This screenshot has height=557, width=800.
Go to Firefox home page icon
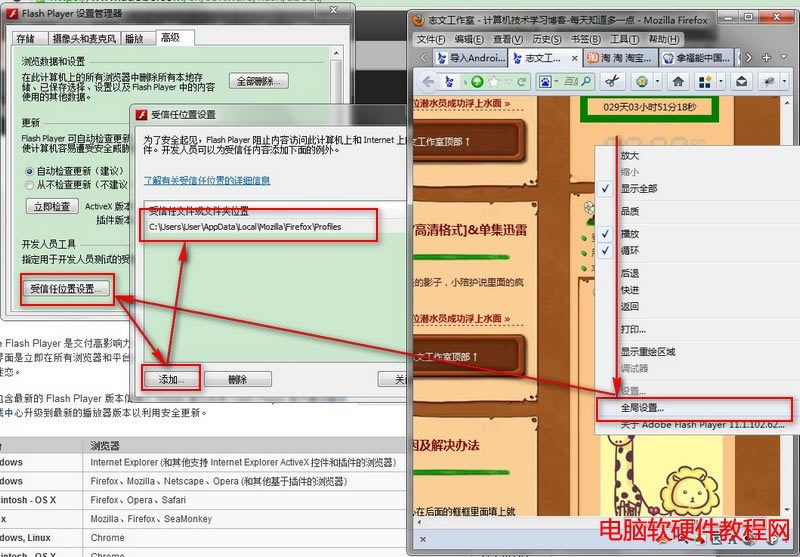[x=677, y=82]
